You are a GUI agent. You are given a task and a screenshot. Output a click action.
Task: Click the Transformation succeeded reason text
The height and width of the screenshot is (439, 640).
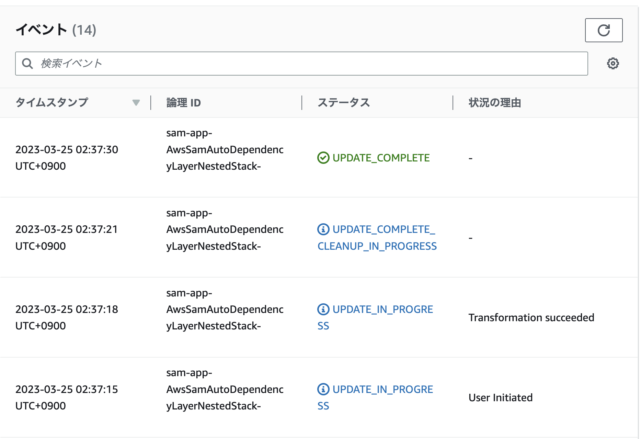point(531,318)
